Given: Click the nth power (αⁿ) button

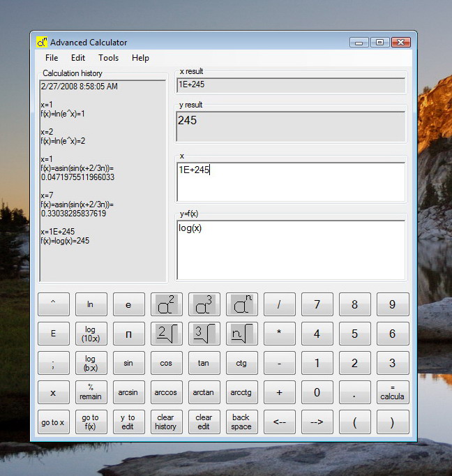Looking at the screenshot, I should (241, 304).
